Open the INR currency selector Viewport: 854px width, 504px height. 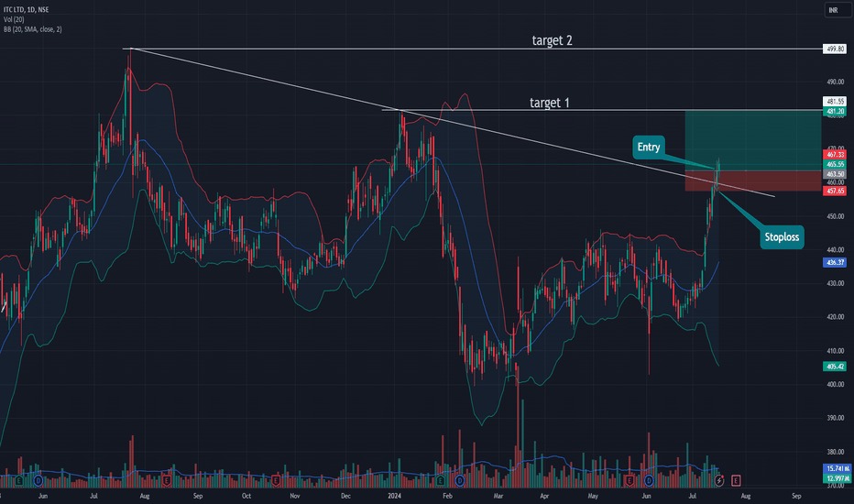833,10
